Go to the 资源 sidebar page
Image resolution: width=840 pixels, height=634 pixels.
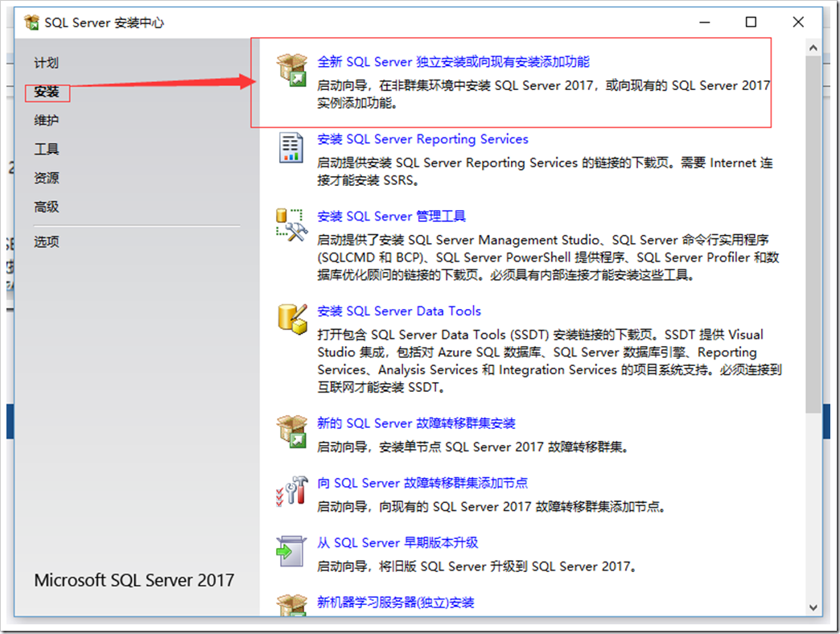[46, 178]
